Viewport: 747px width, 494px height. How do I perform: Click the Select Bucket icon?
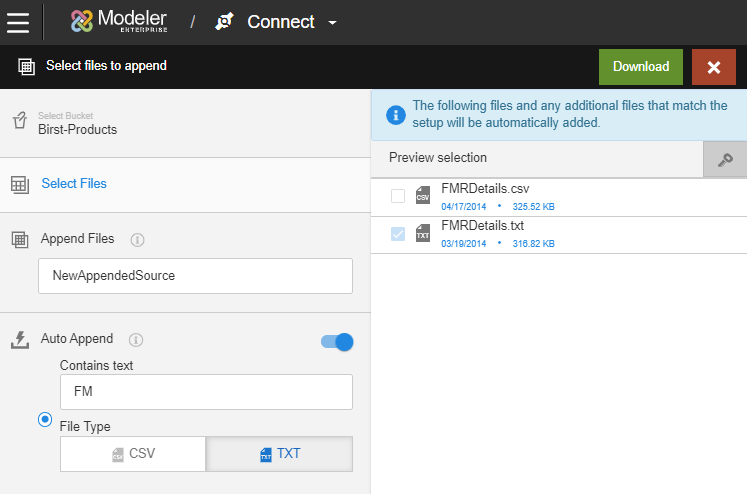[18, 122]
